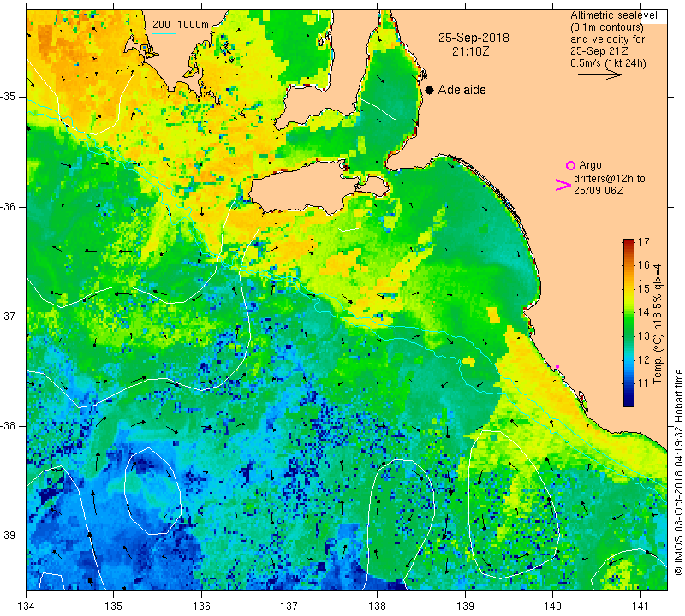Click the 0.5m/s velocity scale arrow
Viewport: 685px width, 616px height.
pos(599,75)
